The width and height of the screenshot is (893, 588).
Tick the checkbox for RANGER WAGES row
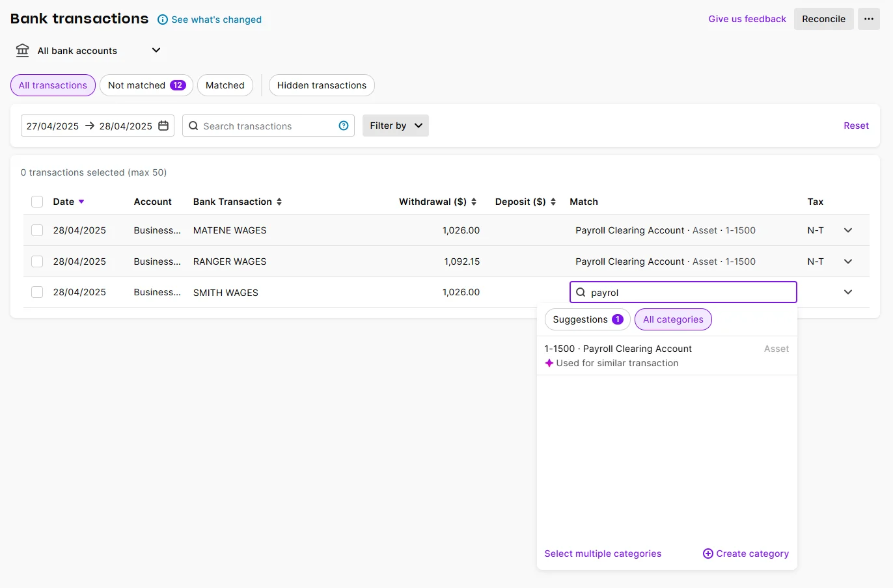(x=37, y=261)
